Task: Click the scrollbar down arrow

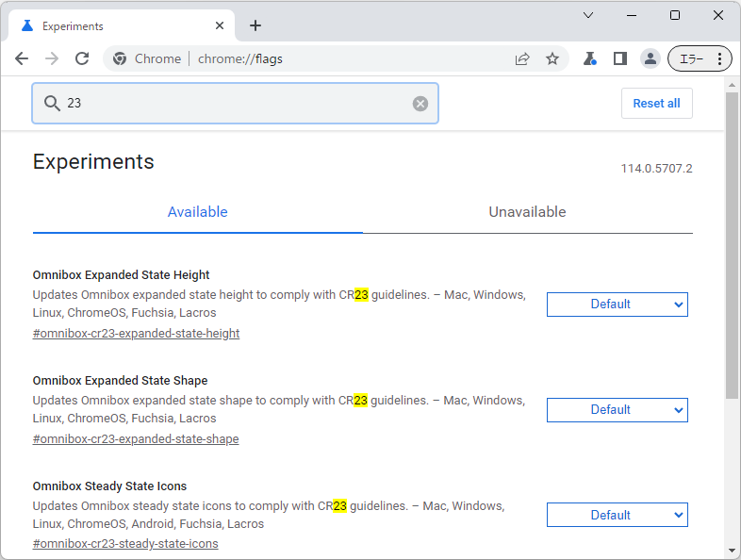Action: [x=732, y=551]
